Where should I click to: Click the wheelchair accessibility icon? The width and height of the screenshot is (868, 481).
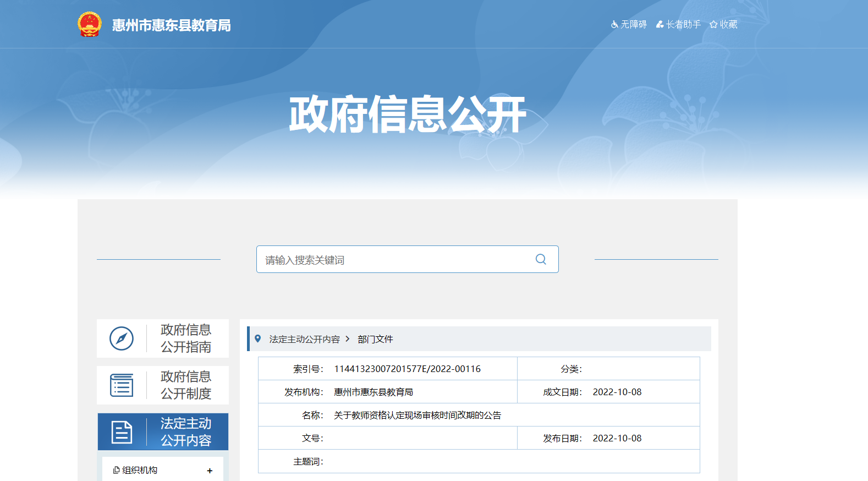coord(614,25)
